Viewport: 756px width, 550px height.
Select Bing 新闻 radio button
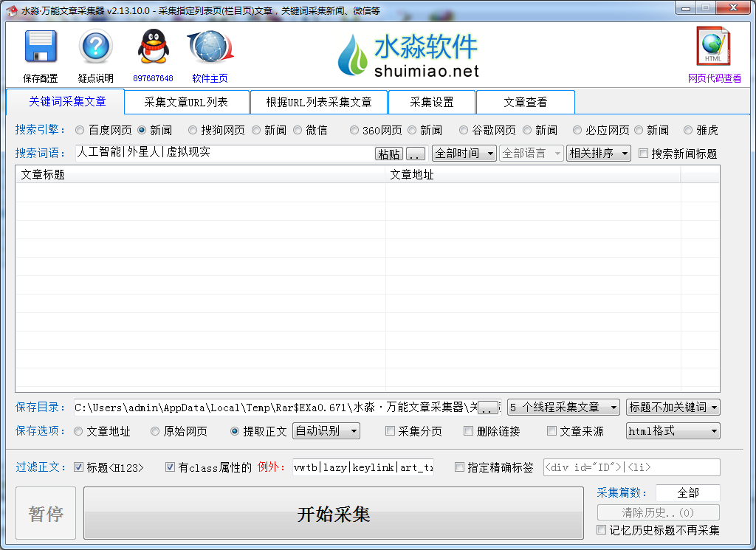point(639,130)
